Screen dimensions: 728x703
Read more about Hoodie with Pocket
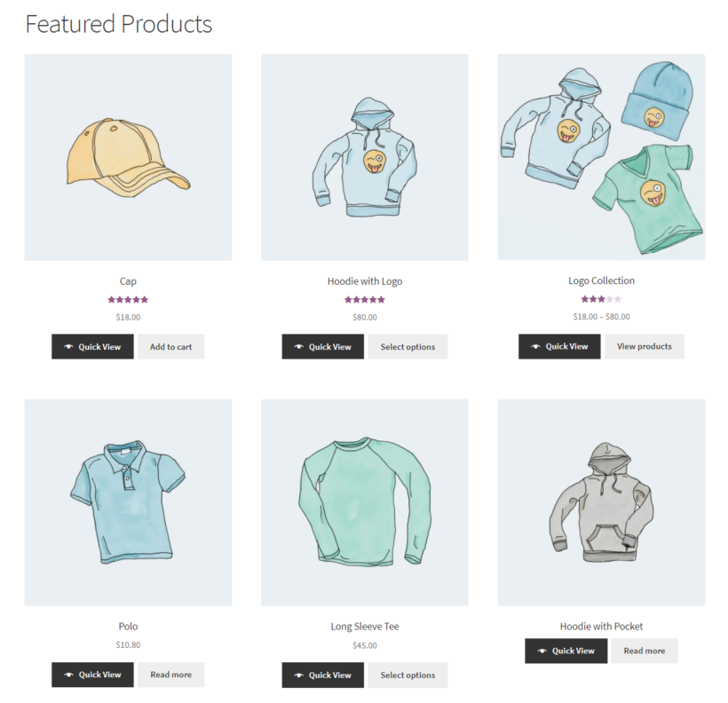(644, 651)
